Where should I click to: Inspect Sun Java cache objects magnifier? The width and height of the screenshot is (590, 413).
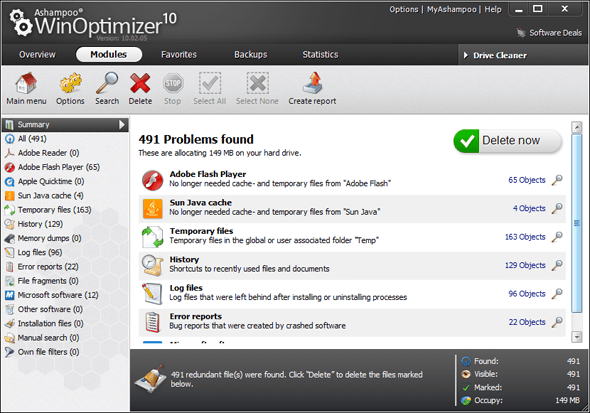(557, 208)
